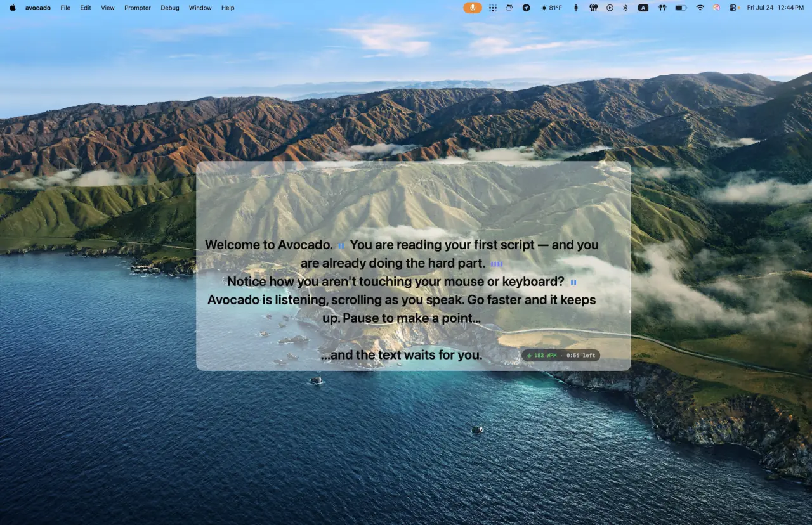Open the avocado app menu
Viewport: 812px width, 525px height.
(37, 8)
